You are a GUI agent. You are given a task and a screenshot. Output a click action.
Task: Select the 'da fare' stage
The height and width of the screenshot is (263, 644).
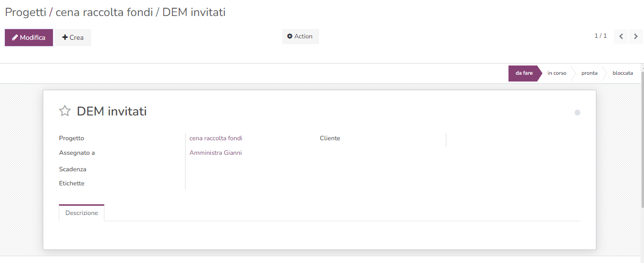click(524, 73)
